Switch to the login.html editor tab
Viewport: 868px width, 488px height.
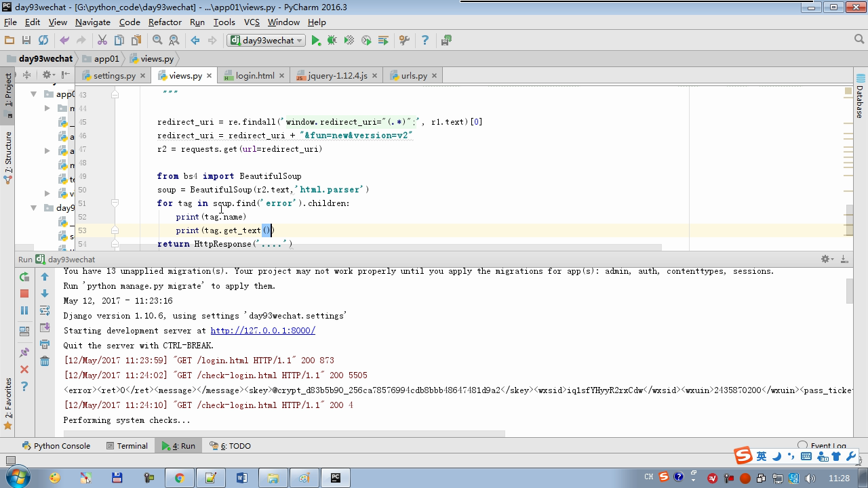tap(254, 75)
